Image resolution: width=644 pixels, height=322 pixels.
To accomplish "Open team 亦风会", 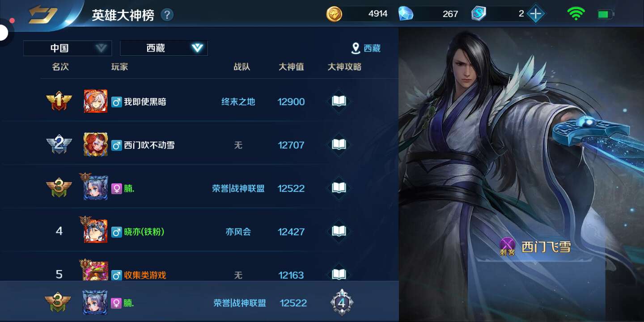I will point(238,232).
